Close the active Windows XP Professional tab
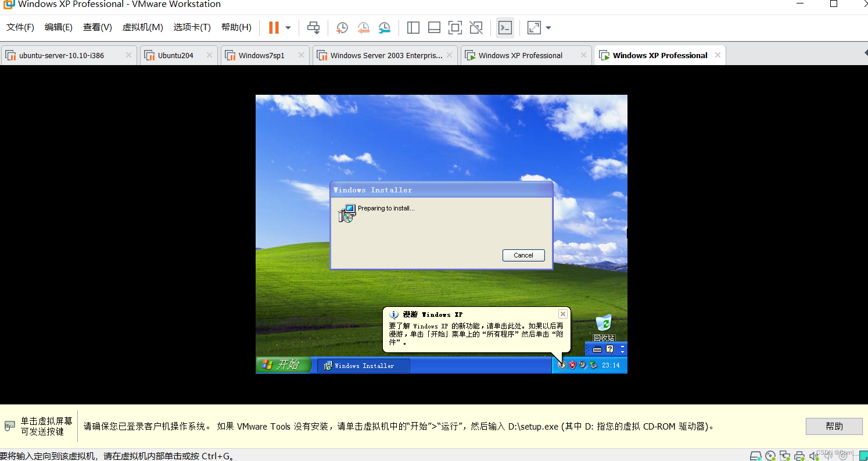The width and height of the screenshot is (868, 461). point(718,55)
